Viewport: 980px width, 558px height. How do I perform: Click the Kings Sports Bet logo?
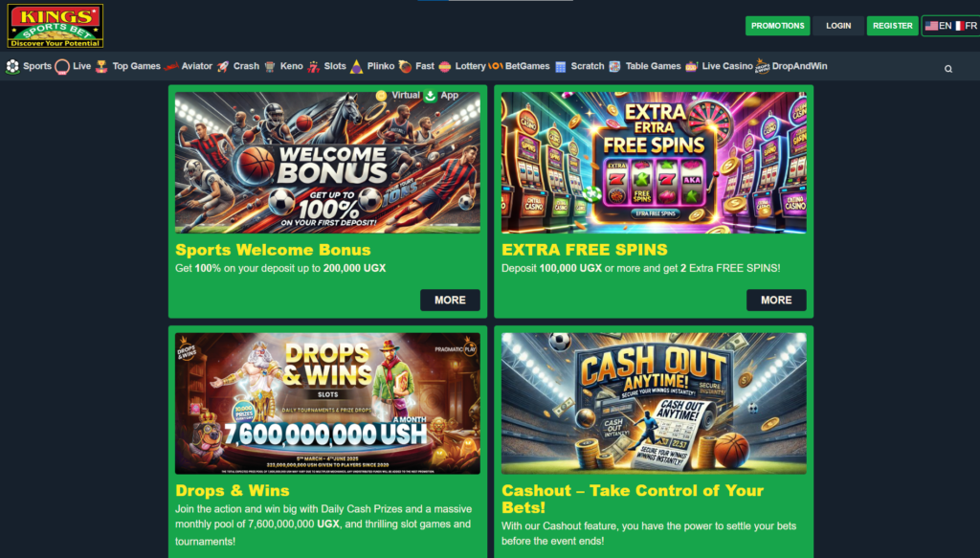pos(55,26)
